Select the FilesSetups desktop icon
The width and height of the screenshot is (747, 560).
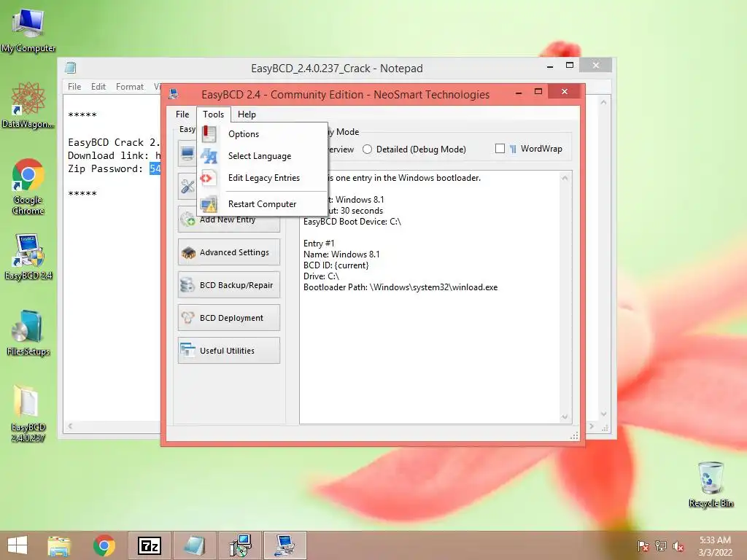coord(28,332)
